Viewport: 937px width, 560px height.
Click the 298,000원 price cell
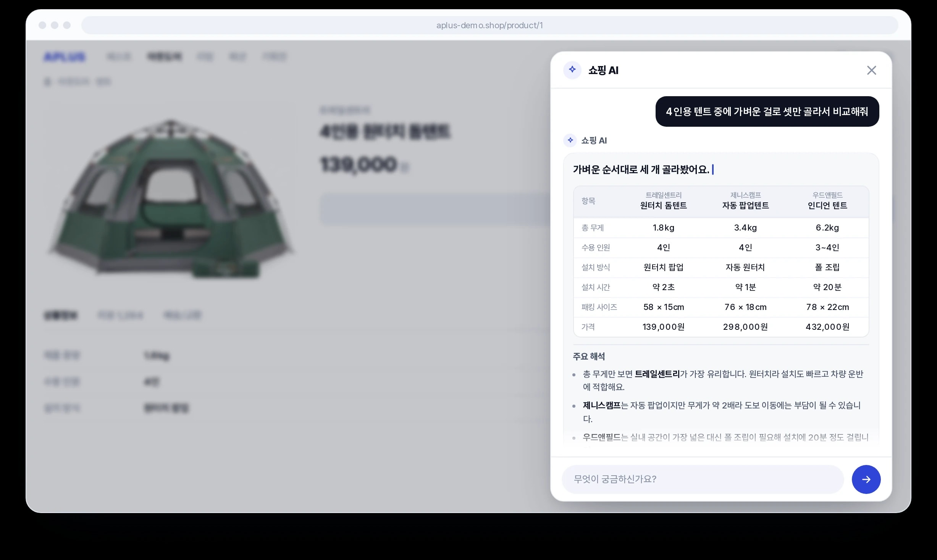[x=745, y=327]
